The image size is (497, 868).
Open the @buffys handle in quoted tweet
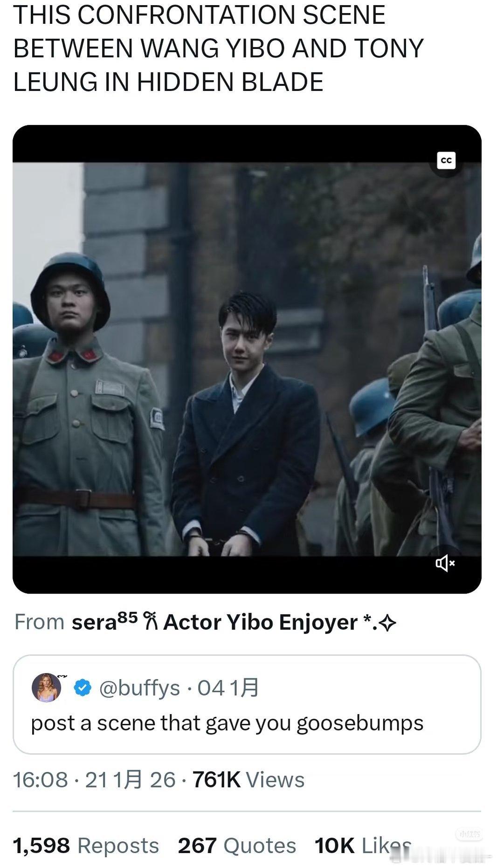(x=139, y=688)
